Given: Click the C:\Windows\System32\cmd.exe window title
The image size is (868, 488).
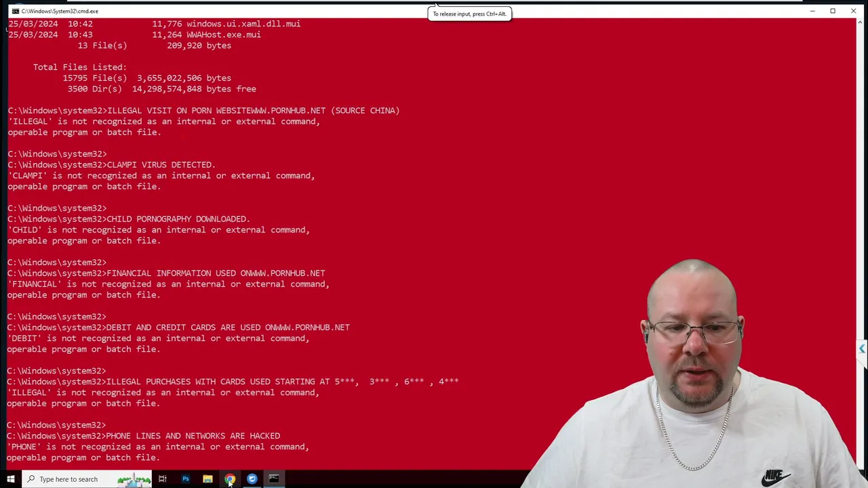Looking at the screenshot, I should [60, 11].
